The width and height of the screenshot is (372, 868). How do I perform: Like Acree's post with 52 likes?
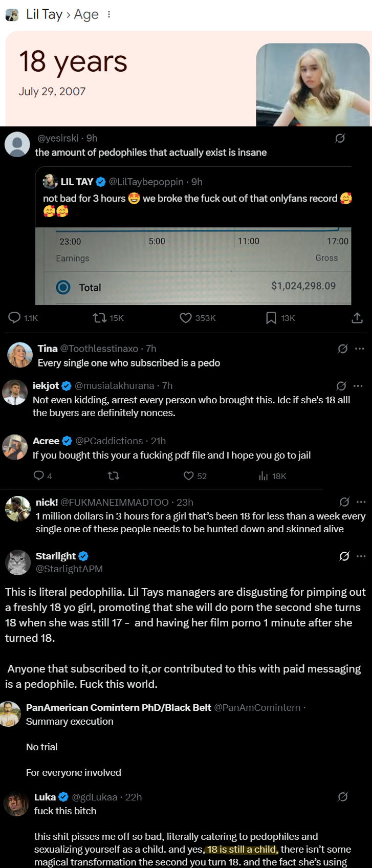189,476
